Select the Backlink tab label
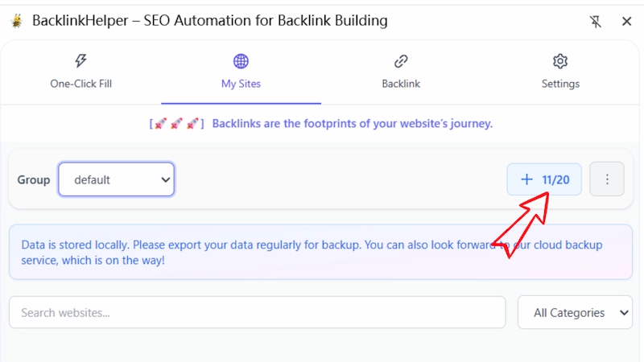This screenshot has width=644, height=362. 401,84
